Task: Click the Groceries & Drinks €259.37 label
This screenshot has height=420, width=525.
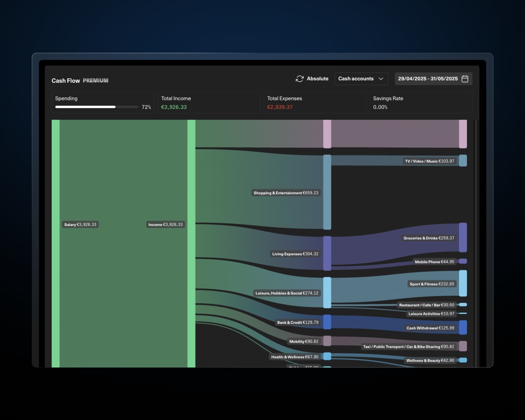Action: coord(429,238)
